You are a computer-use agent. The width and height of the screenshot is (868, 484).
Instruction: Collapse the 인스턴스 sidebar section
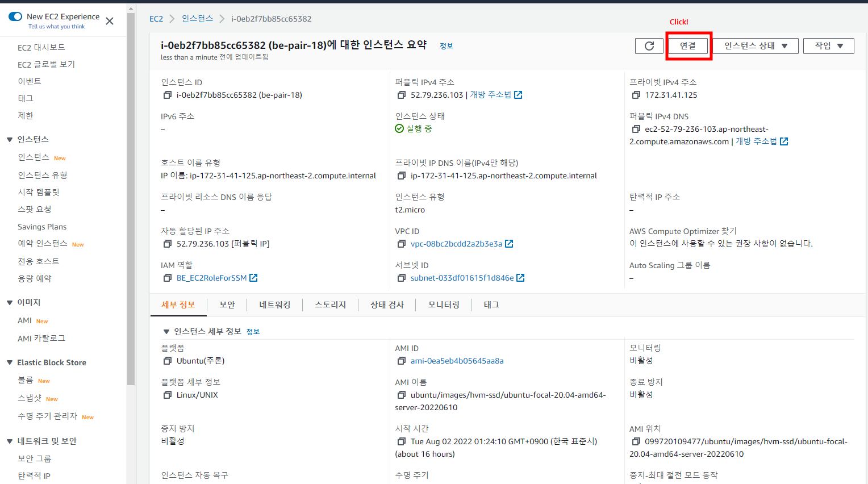pos(10,140)
